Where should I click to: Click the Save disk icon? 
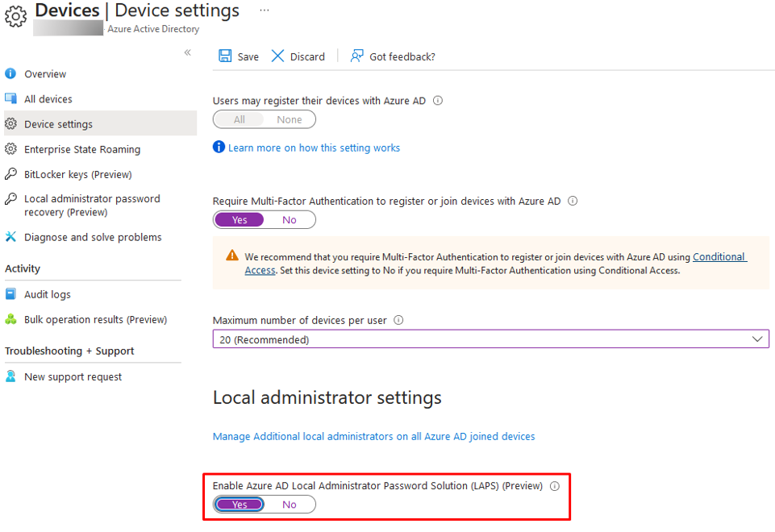tap(225, 56)
